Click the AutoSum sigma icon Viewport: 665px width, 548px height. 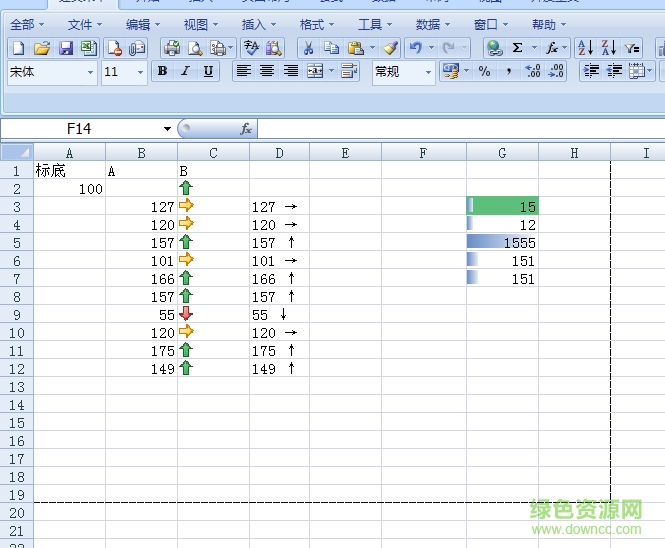click(517, 47)
